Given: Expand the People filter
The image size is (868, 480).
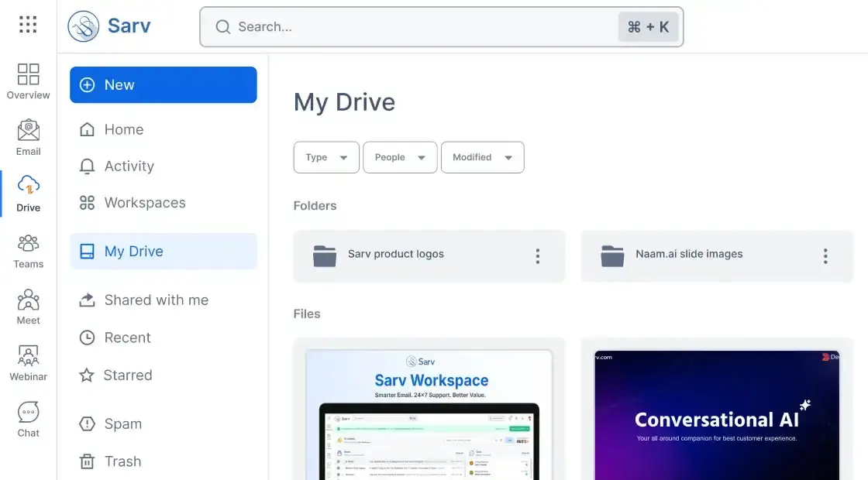Looking at the screenshot, I should (x=400, y=157).
